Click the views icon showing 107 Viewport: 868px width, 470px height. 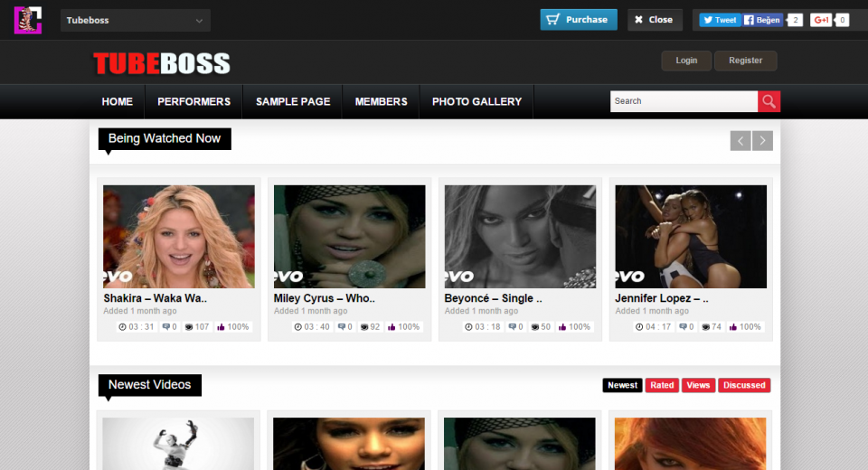tap(189, 327)
